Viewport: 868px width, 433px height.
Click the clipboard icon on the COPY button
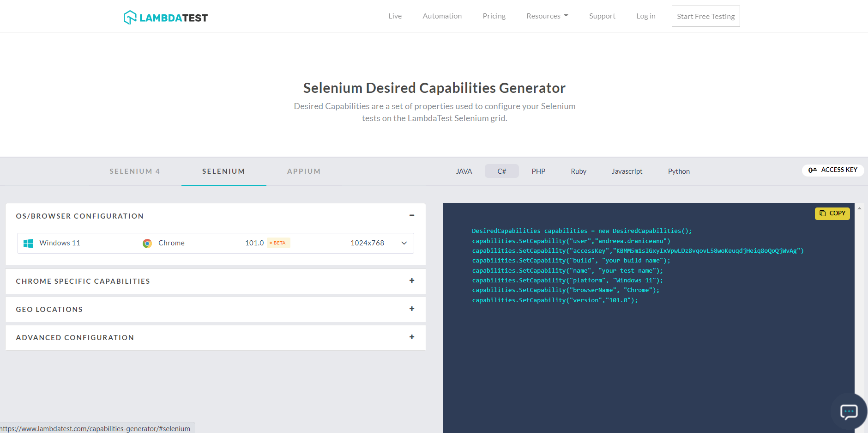pyautogui.click(x=824, y=213)
